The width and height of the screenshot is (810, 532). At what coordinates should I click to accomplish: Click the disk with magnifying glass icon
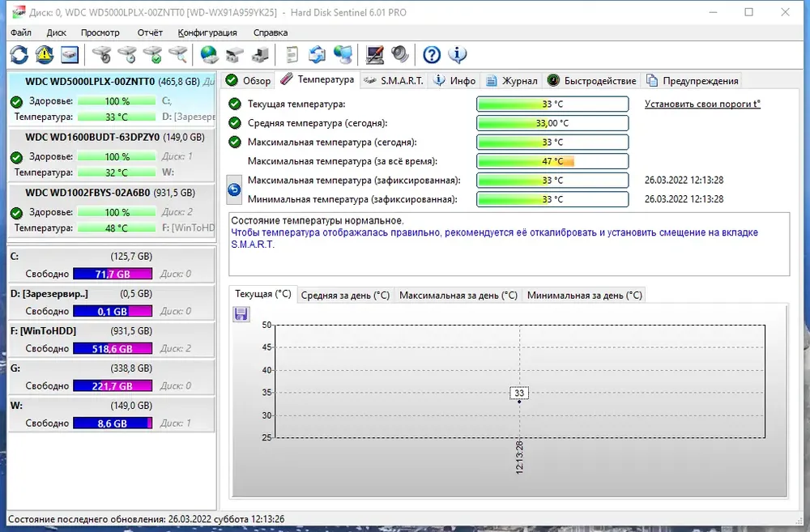[x=178, y=54]
